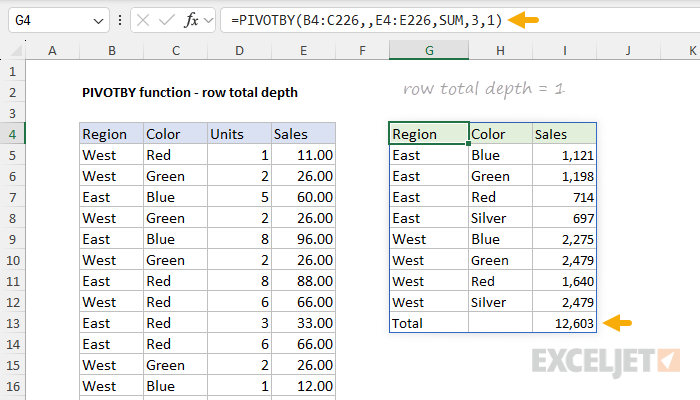Click 'Silver' in the East row of pivot

pos(500,218)
